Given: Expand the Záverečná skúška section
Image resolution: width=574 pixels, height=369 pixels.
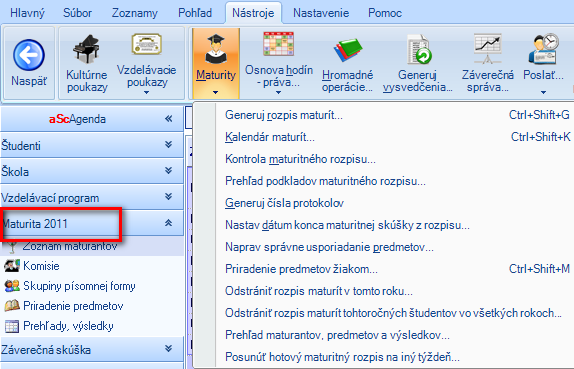Looking at the screenshot, I should [x=168, y=348].
